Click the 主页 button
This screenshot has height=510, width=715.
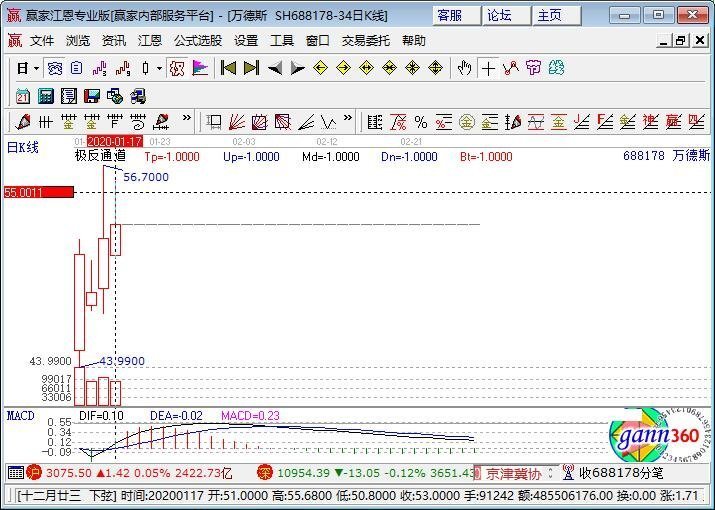pos(556,16)
